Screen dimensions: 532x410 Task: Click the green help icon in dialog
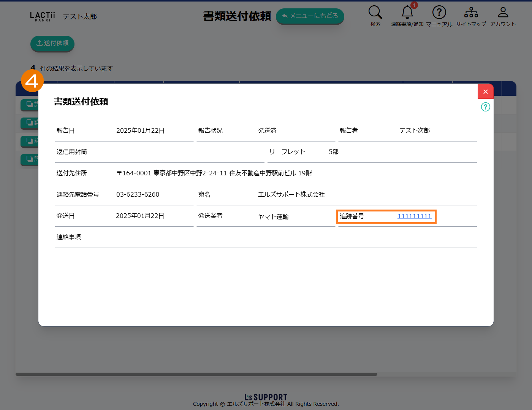click(x=485, y=107)
